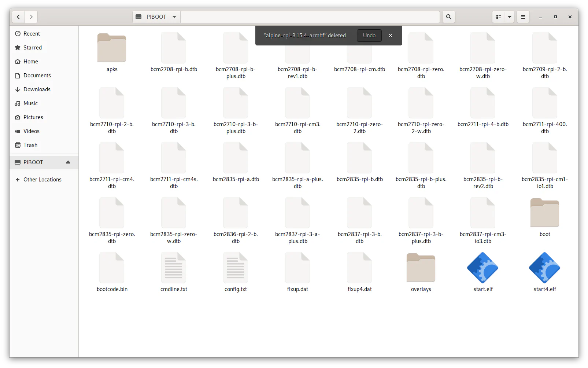
Task: Open the view options dropdown arrow
Action: 510,17
